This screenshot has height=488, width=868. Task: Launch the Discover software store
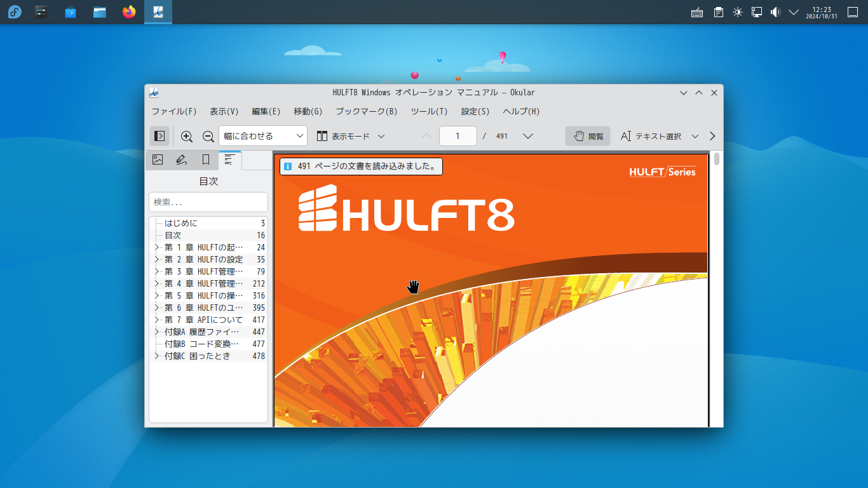[71, 12]
